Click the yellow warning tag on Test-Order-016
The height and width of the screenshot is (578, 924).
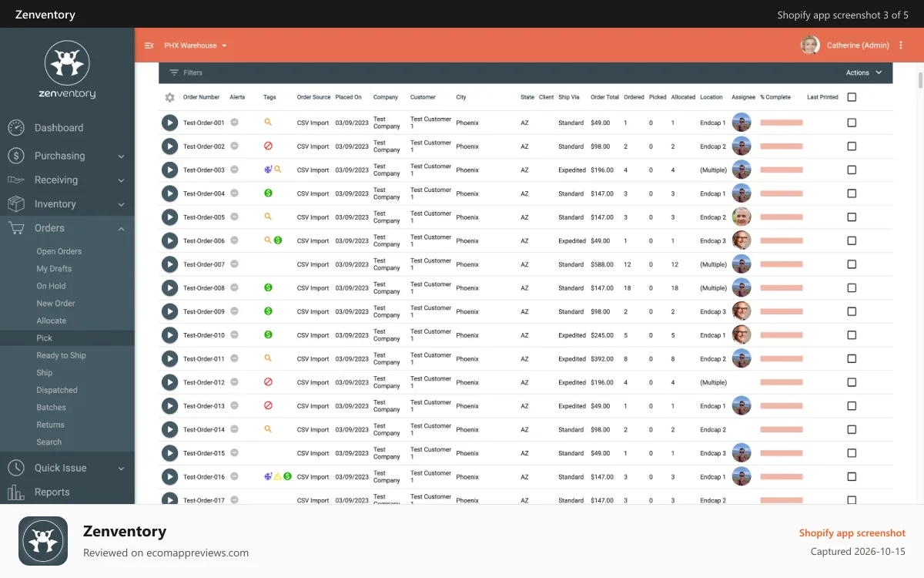click(x=278, y=477)
